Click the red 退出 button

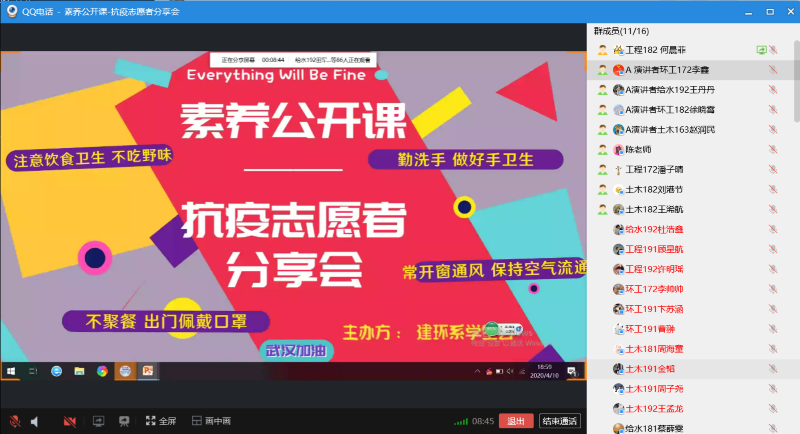516,421
